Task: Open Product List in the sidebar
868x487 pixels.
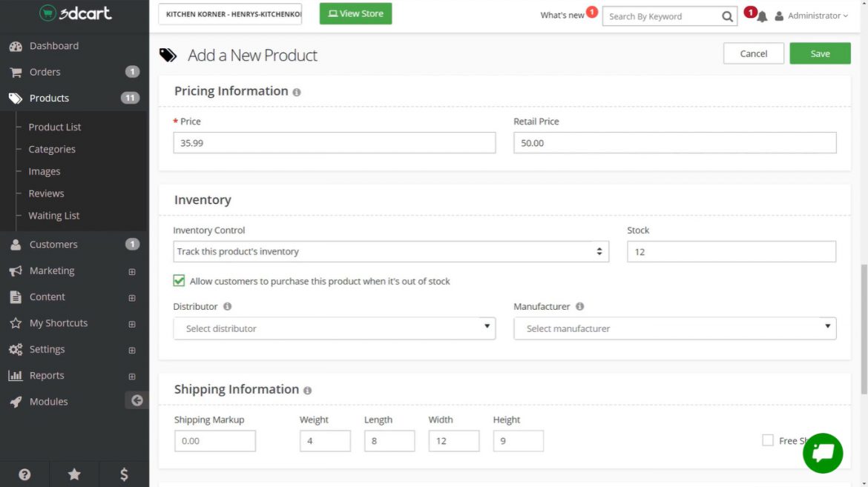Action: pyautogui.click(x=55, y=127)
